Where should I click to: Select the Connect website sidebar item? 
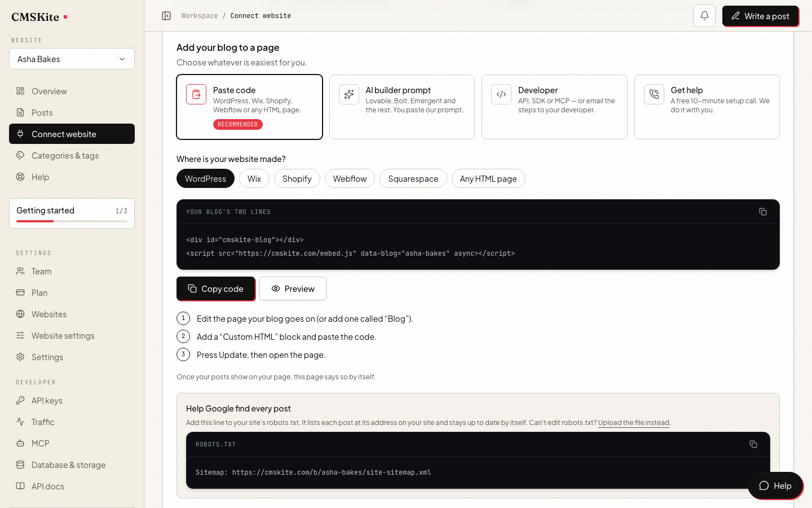pyautogui.click(x=72, y=134)
